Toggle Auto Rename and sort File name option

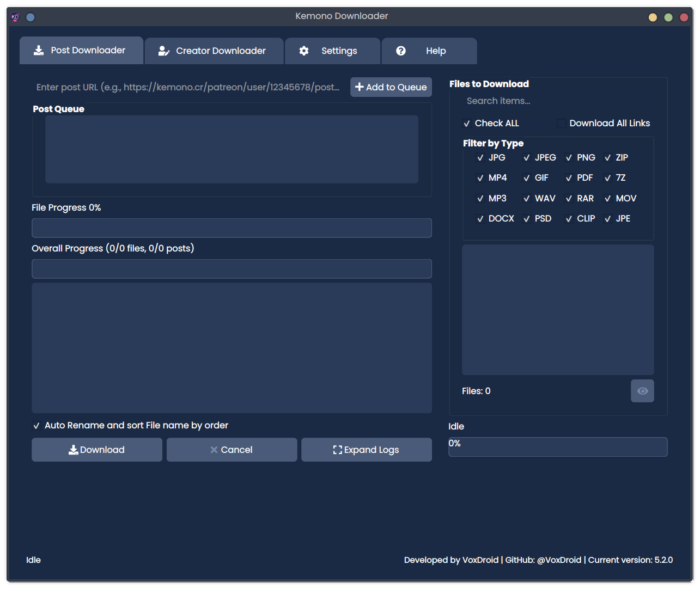coord(36,425)
